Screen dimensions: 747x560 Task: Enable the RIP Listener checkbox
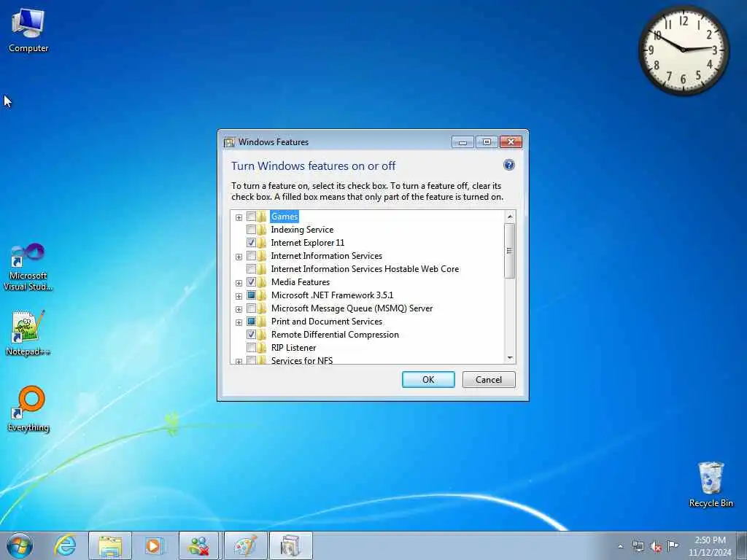point(251,348)
